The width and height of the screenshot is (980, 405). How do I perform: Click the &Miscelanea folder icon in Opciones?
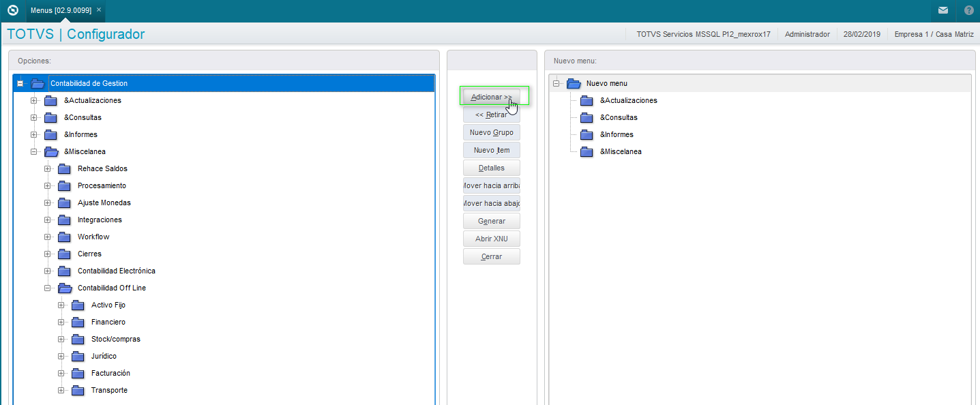pos(52,151)
